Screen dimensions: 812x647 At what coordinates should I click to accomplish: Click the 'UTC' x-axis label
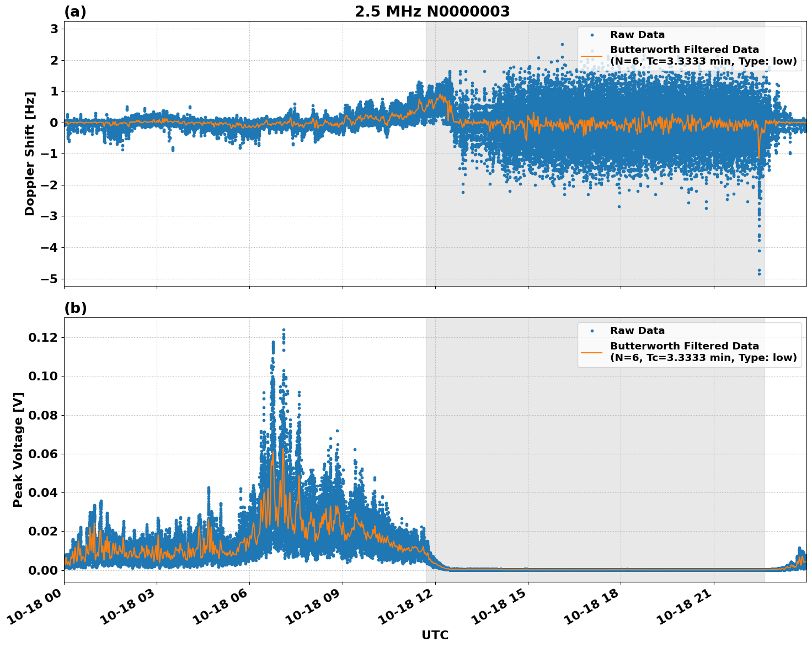click(x=435, y=635)
